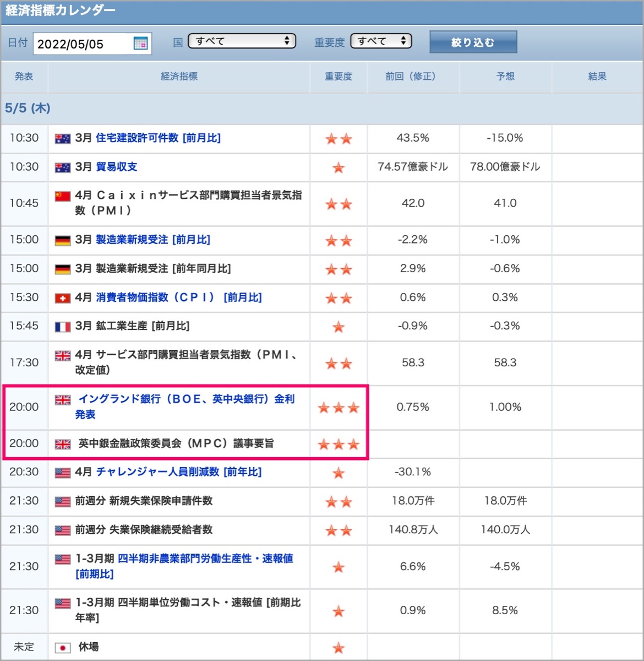Click the three-star rating for MPC議事要旨
Image resolution: width=644 pixels, height=661 pixels.
pos(339,444)
